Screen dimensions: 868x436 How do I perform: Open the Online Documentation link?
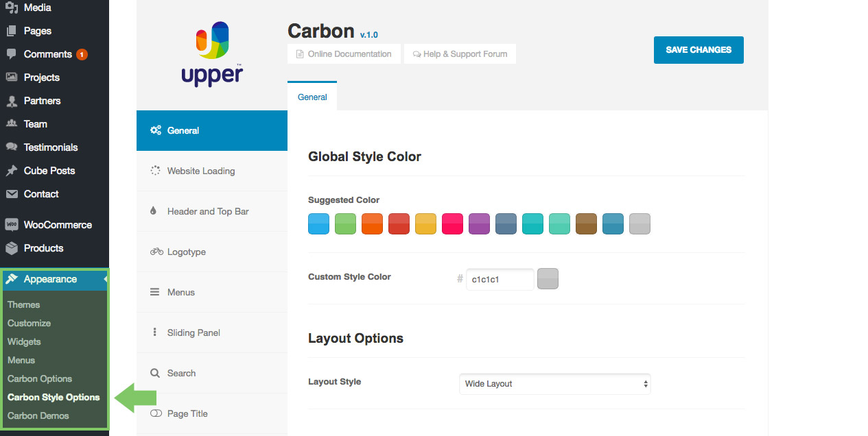(x=344, y=54)
